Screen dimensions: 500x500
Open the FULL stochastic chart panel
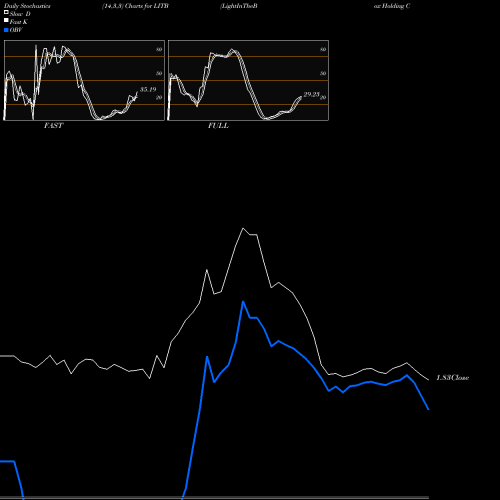(248, 80)
